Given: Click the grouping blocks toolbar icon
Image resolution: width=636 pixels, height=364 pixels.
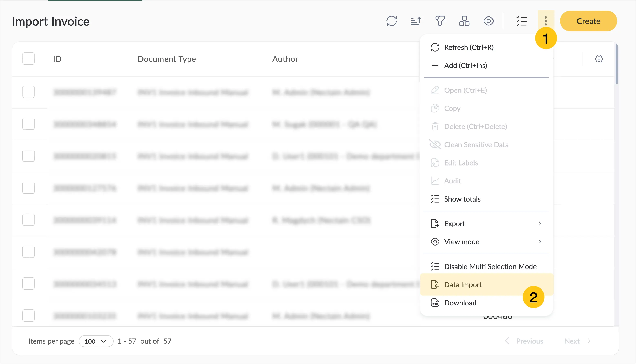Looking at the screenshot, I should click(464, 21).
